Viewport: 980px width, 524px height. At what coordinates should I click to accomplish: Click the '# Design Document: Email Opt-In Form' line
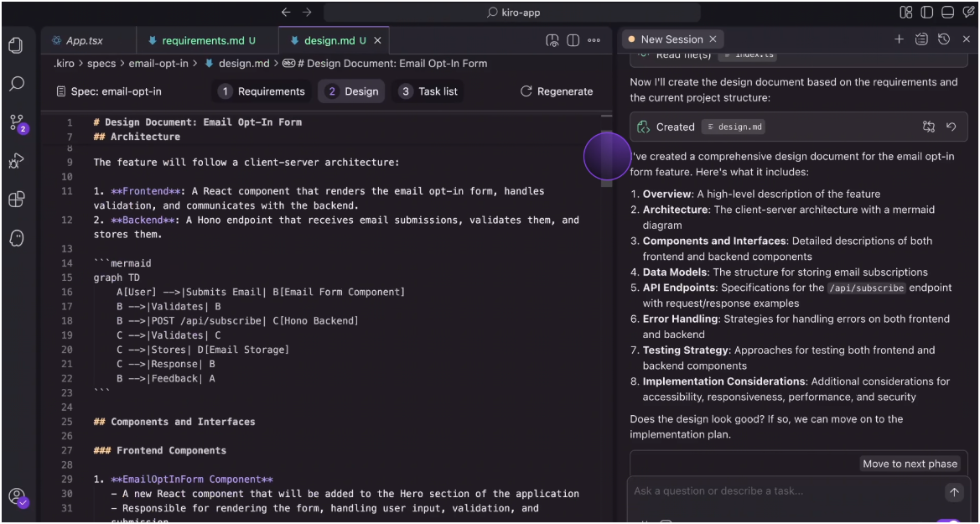tap(198, 122)
